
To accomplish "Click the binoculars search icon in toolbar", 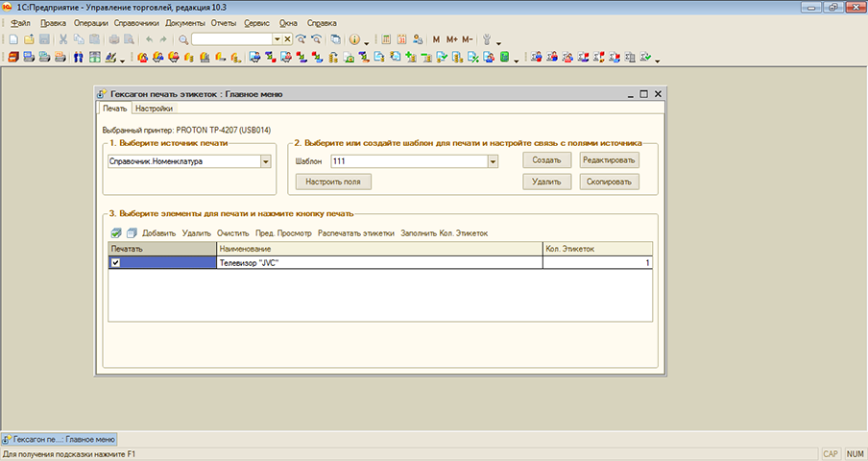I will (79, 59).
